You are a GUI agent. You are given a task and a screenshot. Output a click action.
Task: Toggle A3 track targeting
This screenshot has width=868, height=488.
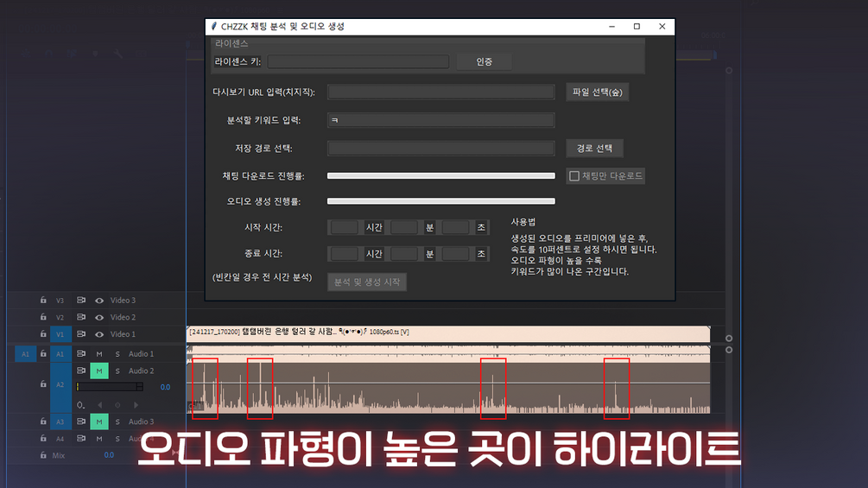point(60,421)
